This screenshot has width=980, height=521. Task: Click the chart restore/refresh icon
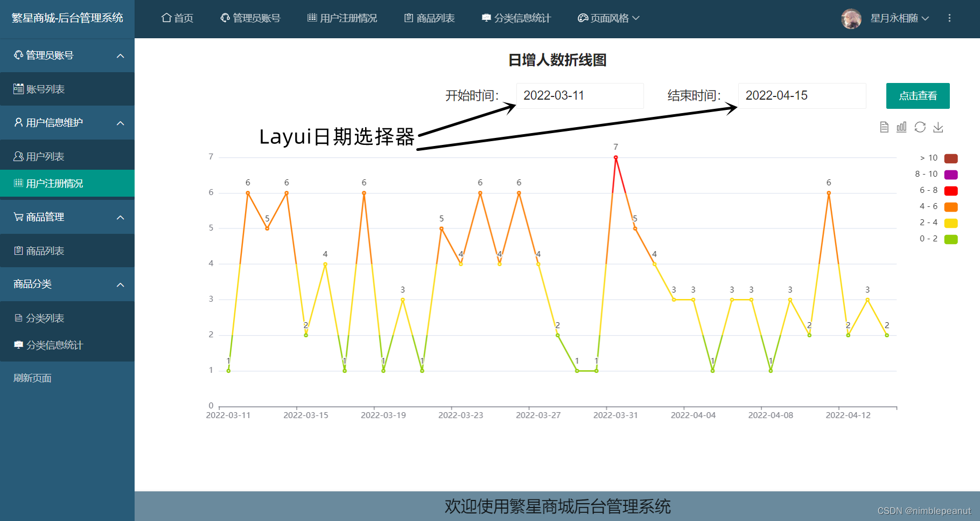920,127
